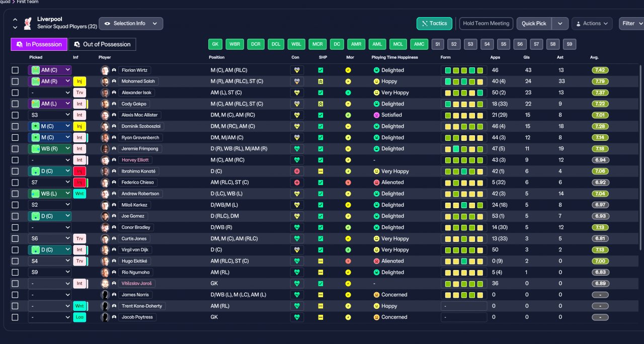Click Andrew Robertson's Wnt status badge
644x344 pixels.
[79, 194]
